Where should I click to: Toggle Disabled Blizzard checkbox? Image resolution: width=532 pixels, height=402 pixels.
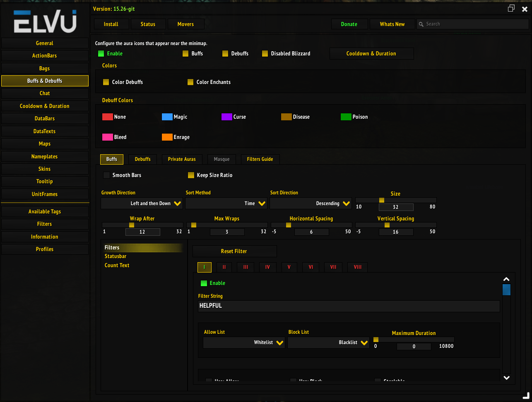tap(265, 53)
